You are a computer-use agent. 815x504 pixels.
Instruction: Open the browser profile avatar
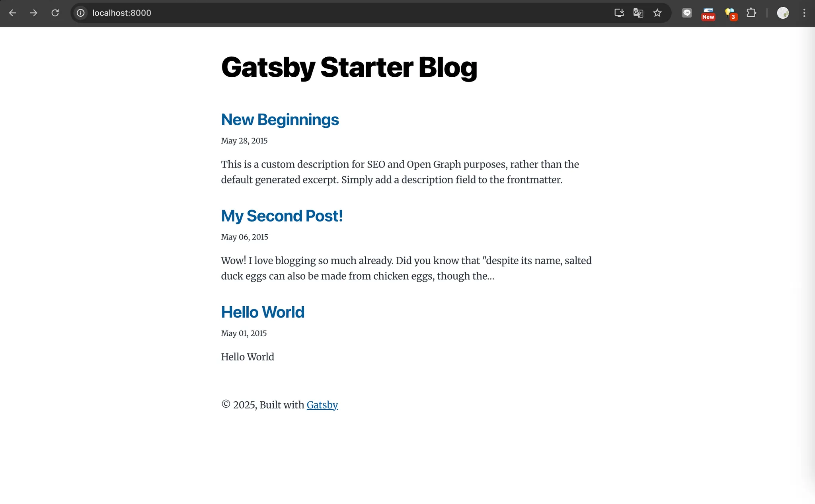pyautogui.click(x=783, y=13)
